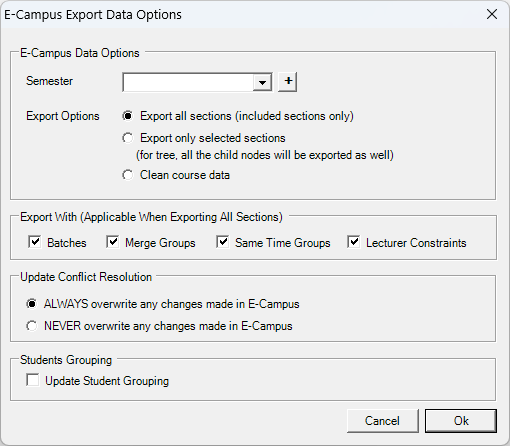Toggle the Merge Groups checkbox
The width and height of the screenshot is (510, 446).
coord(112,242)
